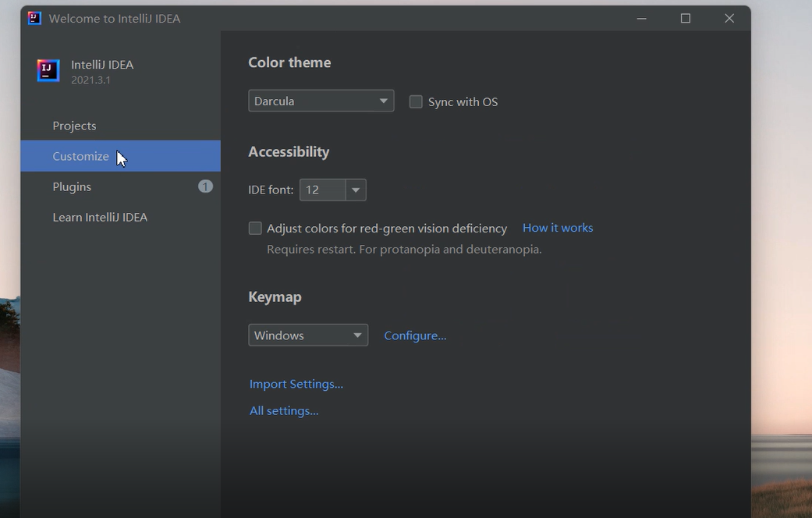Open the Darcula color theme dropdown

point(321,101)
